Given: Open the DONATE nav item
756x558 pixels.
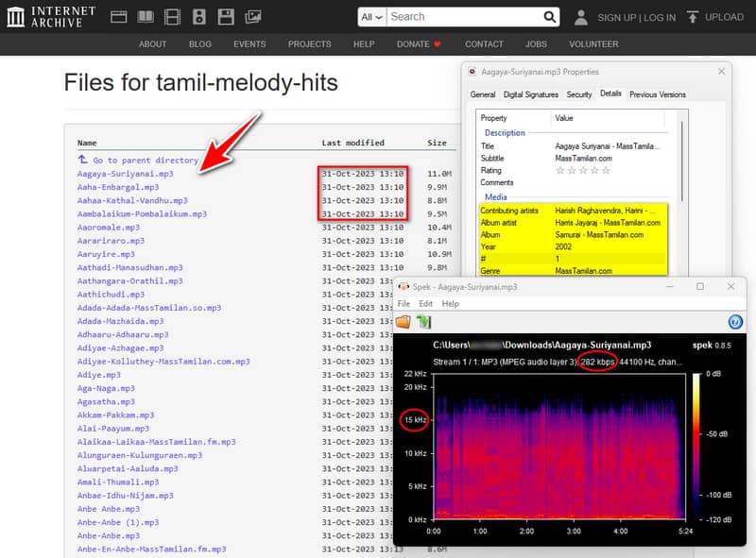Looking at the screenshot, I should click(x=419, y=44).
